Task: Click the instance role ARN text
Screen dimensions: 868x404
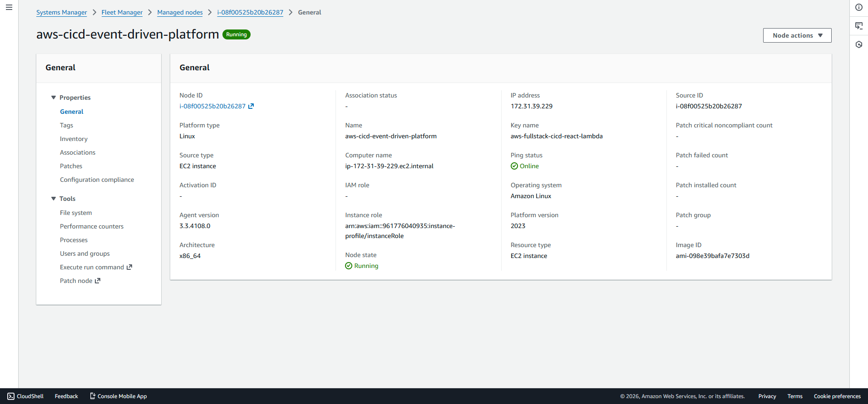Action: tap(400, 231)
